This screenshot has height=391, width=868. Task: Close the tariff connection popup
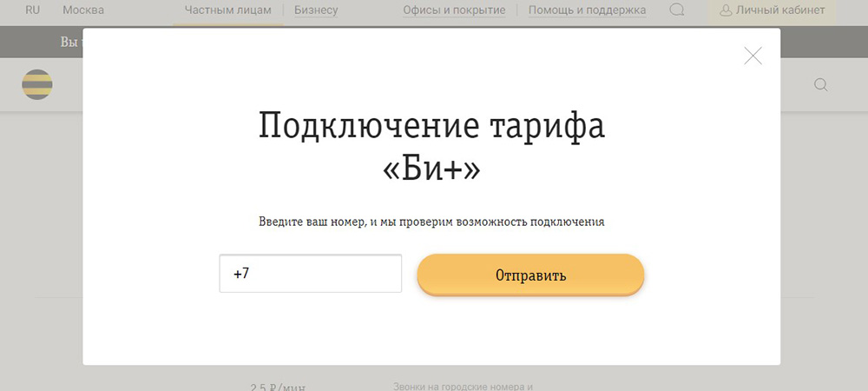[753, 56]
